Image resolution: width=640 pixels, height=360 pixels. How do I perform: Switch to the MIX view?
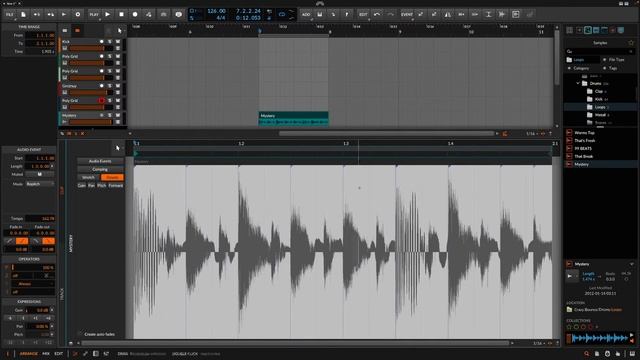click(x=46, y=354)
